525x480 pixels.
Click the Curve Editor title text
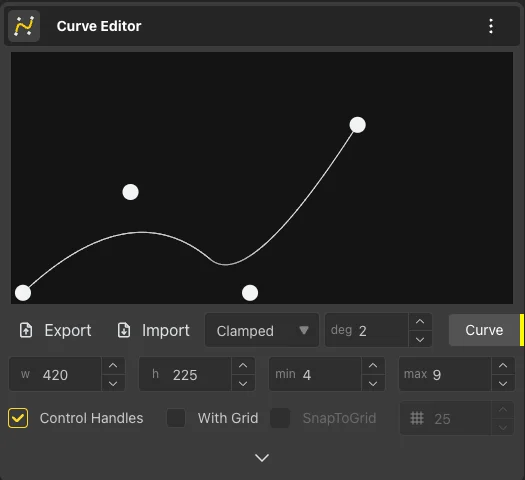point(99,26)
